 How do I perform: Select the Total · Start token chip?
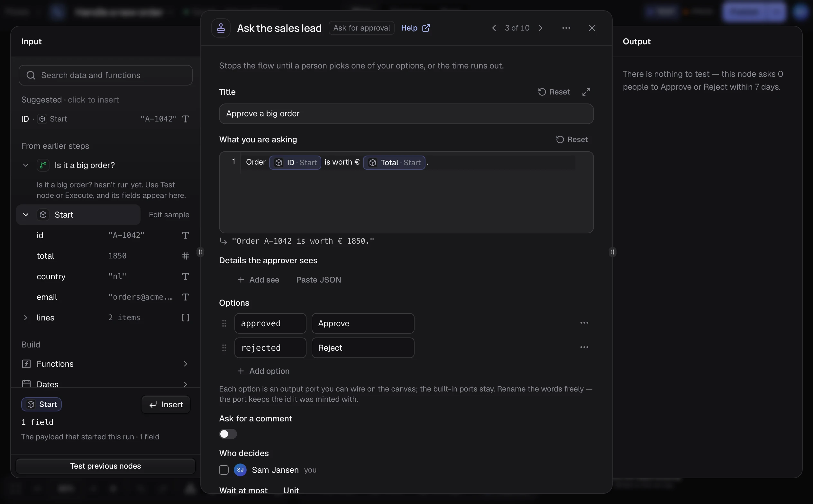point(394,163)
